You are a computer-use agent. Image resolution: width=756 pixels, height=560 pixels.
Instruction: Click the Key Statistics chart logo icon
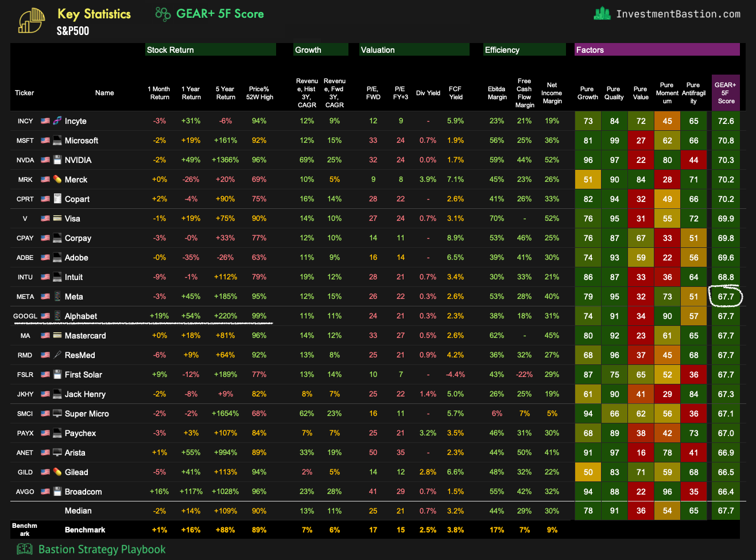click(x=32, y=21)
